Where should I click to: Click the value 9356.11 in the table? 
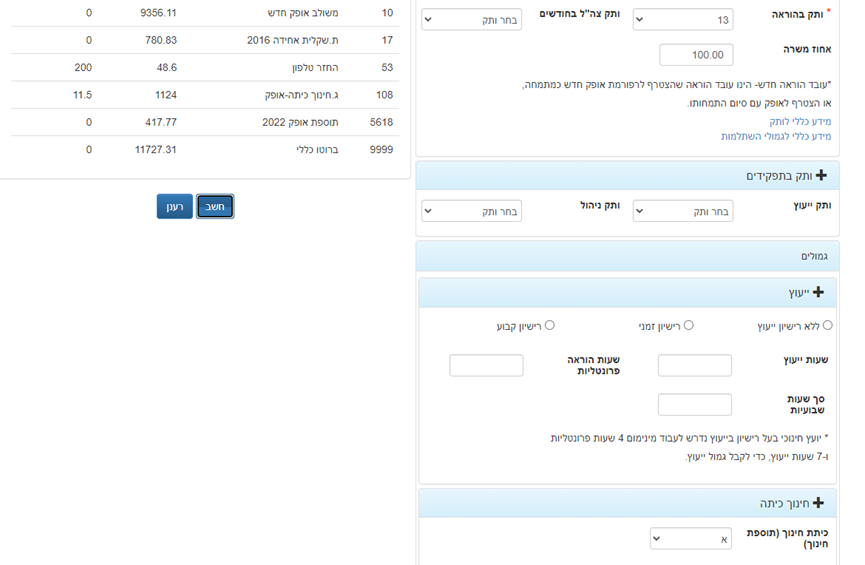pyautogui.click(x=158, y=13)
